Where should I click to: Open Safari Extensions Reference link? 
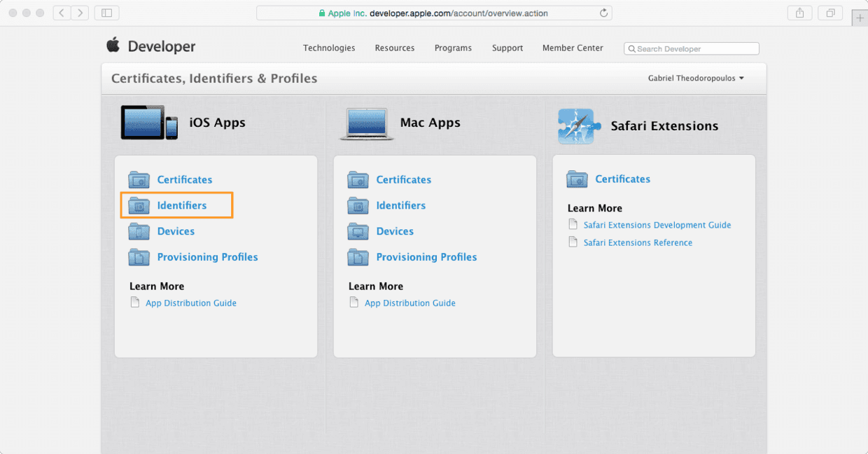click(638, 242)
